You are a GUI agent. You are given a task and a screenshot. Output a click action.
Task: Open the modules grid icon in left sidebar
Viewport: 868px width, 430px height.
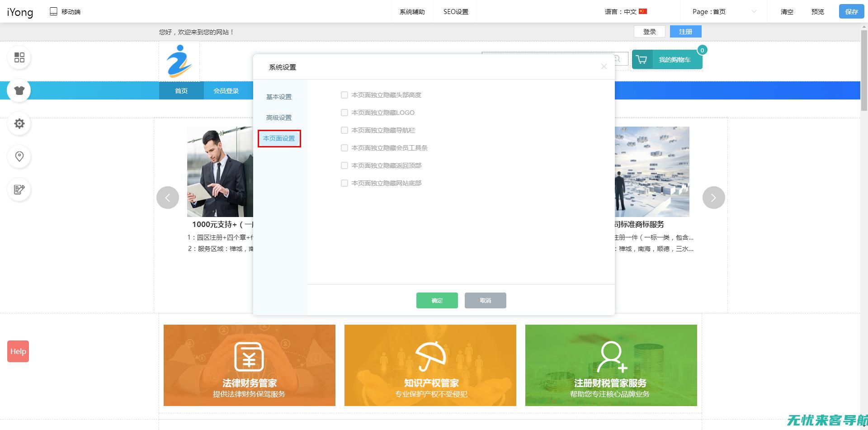(x=19, y=57)
